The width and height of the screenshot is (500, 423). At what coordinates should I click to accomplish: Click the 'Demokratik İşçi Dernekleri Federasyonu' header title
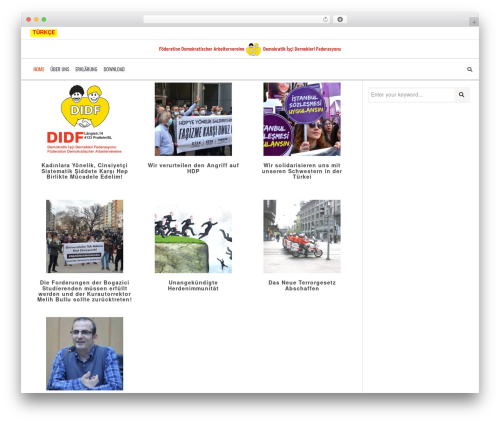[302, 49]
